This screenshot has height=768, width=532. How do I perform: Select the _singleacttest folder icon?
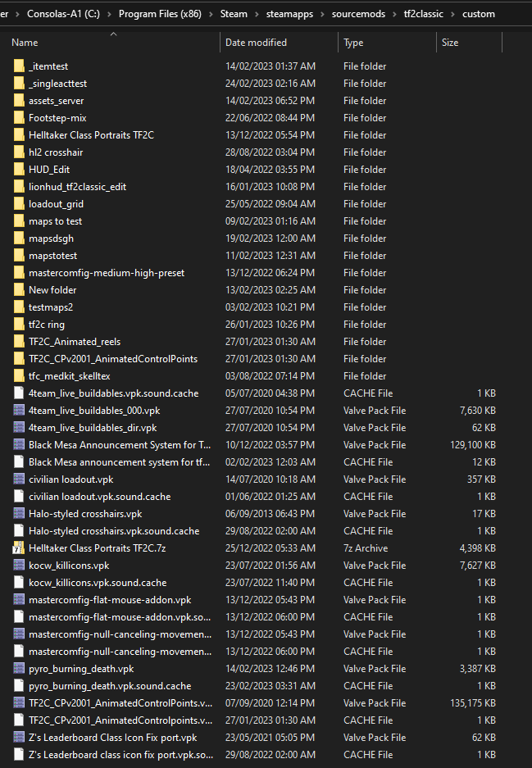19,84
